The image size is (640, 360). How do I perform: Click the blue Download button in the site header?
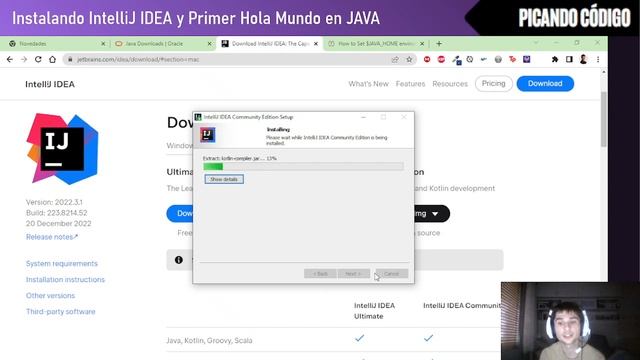545,84
